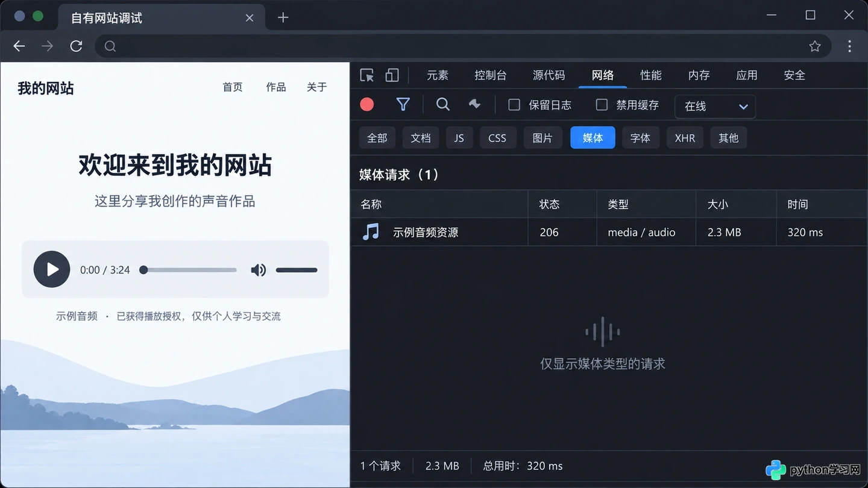
Task: Filter requests by JS
Action: click(x=459, y=138)
